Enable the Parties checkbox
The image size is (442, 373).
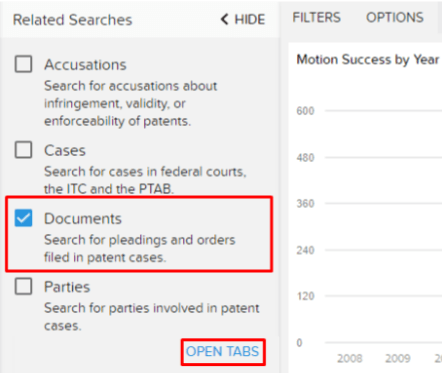tap(23, 286)
